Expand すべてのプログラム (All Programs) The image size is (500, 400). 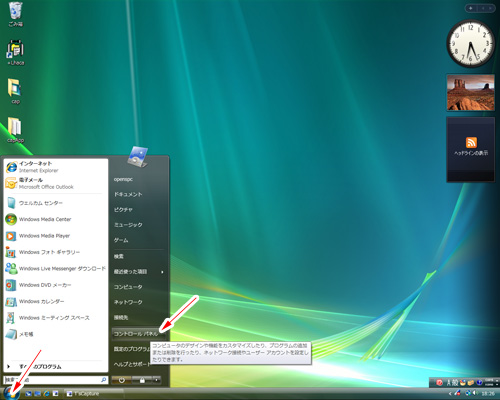click(56, 367)
